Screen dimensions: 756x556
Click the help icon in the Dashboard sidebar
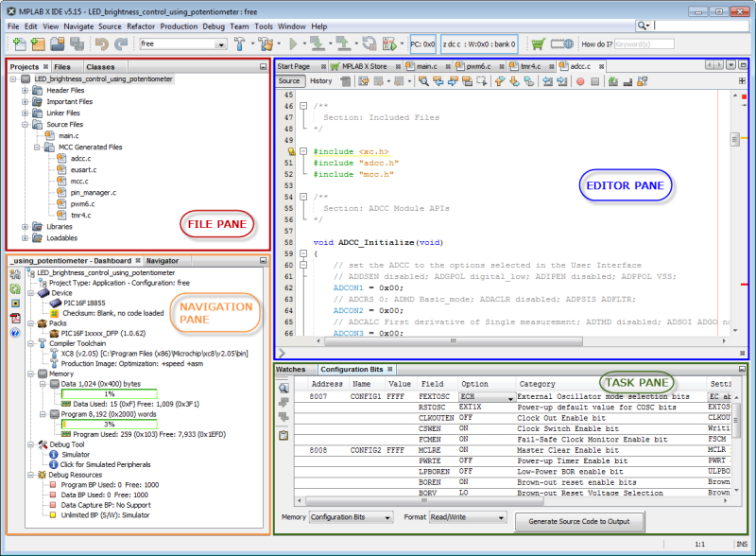click(15, 333)
